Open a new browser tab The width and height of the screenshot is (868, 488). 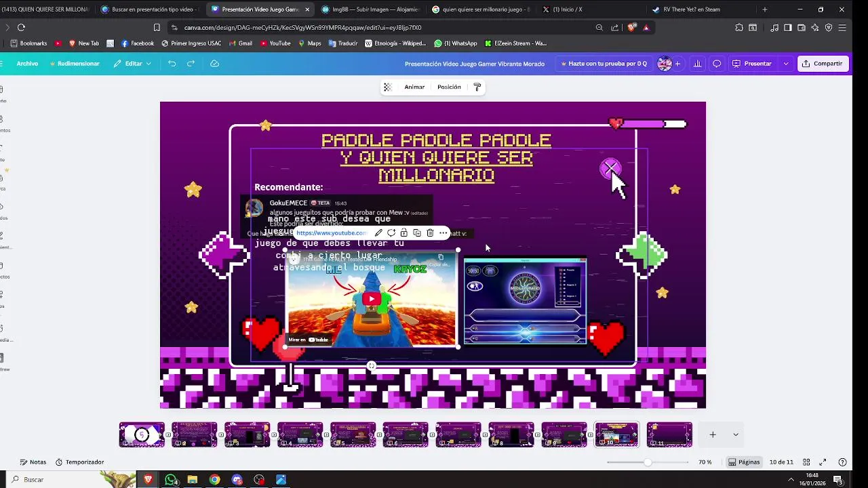[x=765, y=9]
